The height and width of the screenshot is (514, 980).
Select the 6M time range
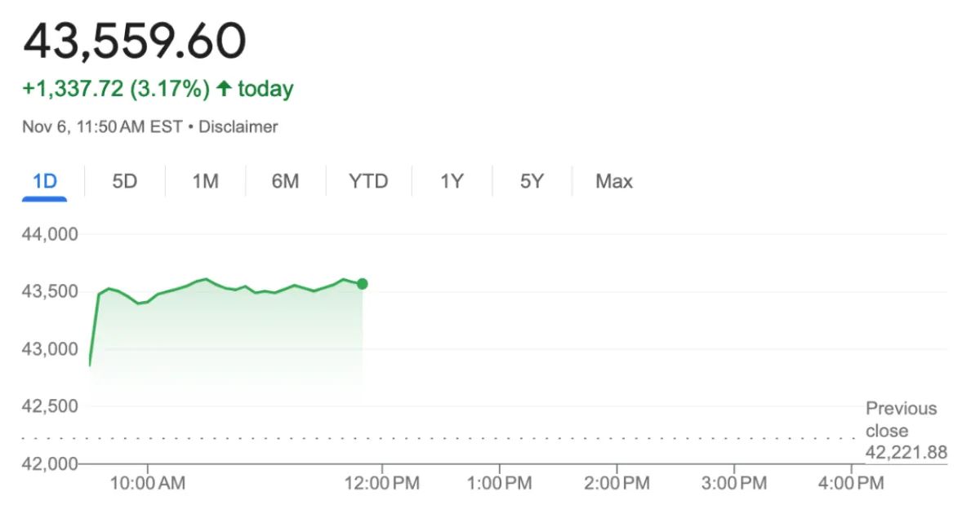(x=286, y=181)
